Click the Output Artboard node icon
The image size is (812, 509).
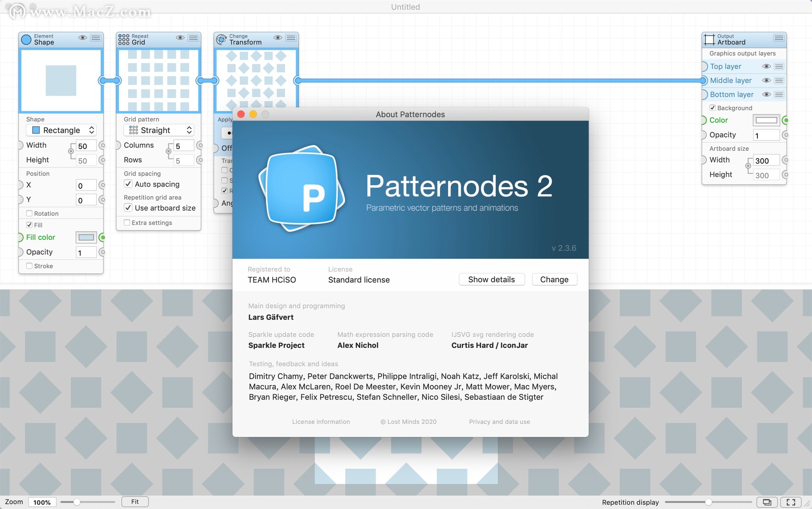(709, 40)
